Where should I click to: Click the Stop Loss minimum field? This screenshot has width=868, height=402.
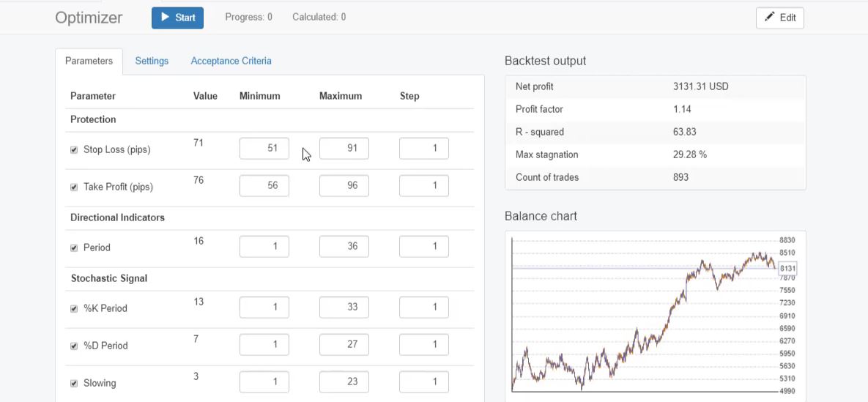pos(264,149)
